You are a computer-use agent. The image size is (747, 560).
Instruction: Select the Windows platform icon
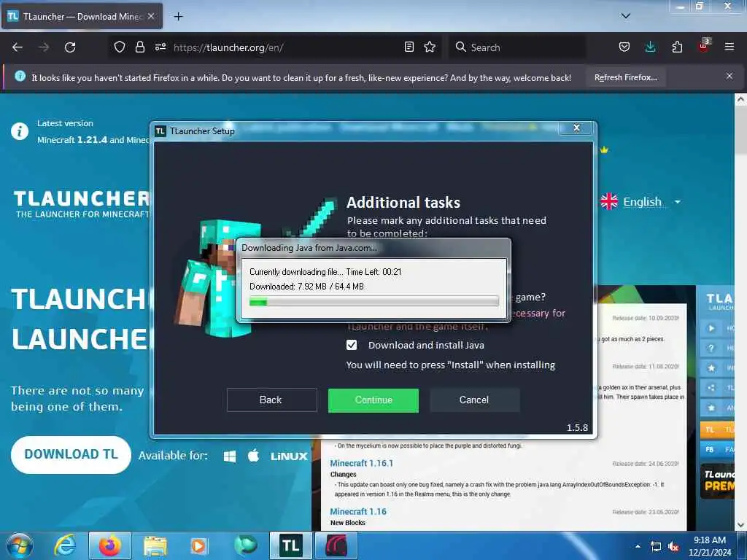pyautogui.click(x=230, y=456)
